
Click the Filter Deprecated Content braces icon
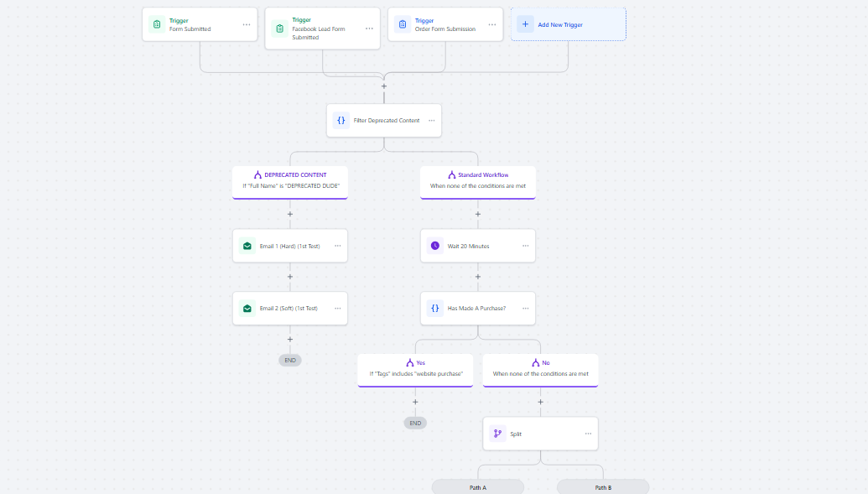pyautogui.click(x=341, y=120)
